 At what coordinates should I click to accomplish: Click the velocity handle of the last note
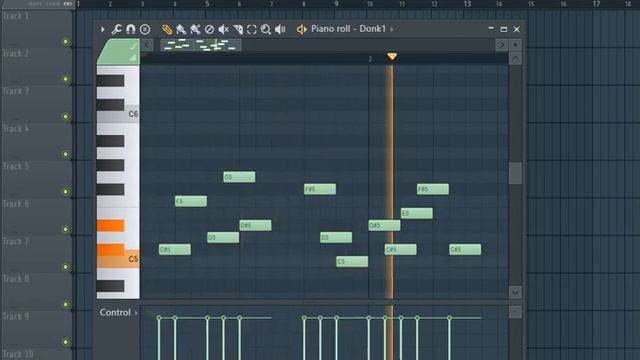(x=449, y=318)
